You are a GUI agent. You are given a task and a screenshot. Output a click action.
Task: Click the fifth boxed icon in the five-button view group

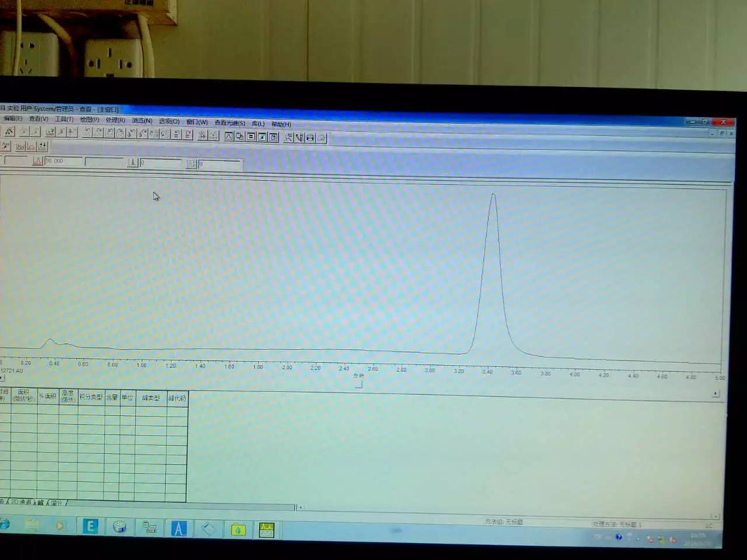click(273, 137)
